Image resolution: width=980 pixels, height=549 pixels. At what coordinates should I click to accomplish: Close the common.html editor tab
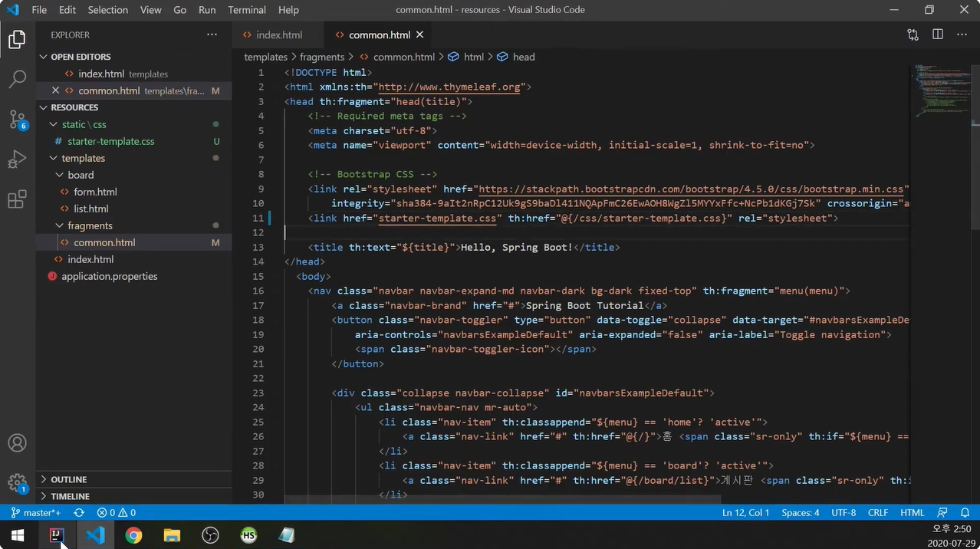(x=419, y=35)
